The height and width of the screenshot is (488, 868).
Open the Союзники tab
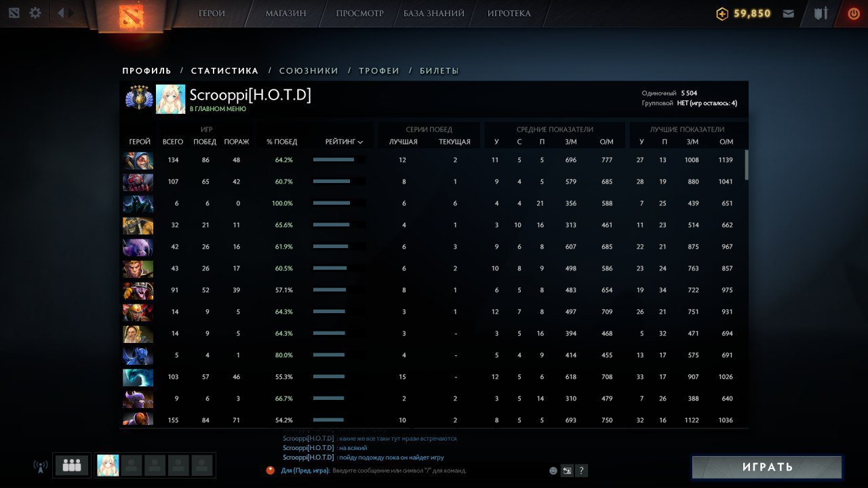pyautogui.click(x=309, y=70)
